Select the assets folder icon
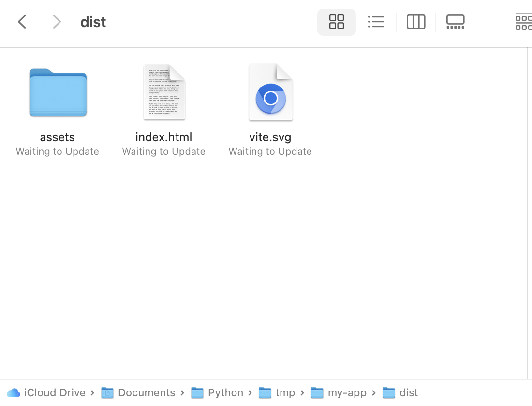This screenshot has width=532, height=406. click(58, 93)
